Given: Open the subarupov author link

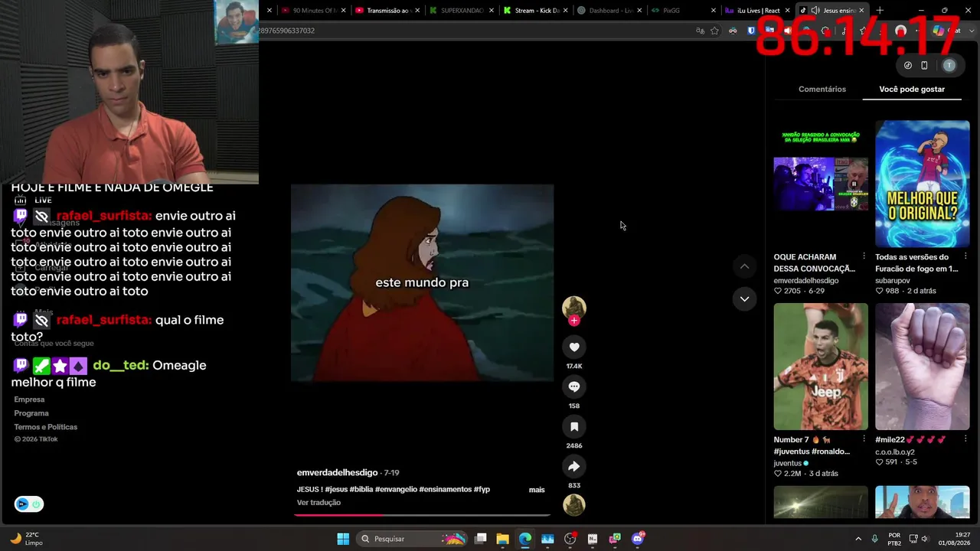Looking at the screenshot, I should pyautogui.click(x=893, y=281).
